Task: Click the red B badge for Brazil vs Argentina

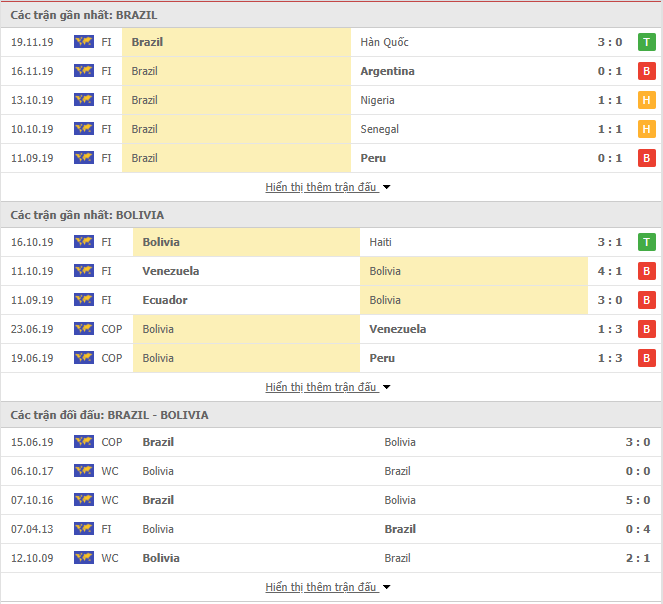Action: [x=647, y=71]
